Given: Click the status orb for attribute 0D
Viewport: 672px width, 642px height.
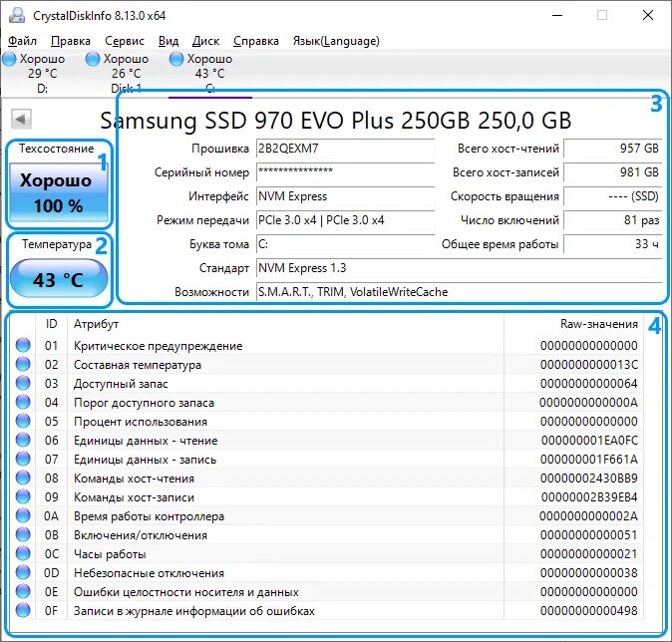Looking at the screenshot, I should (23, 572).
